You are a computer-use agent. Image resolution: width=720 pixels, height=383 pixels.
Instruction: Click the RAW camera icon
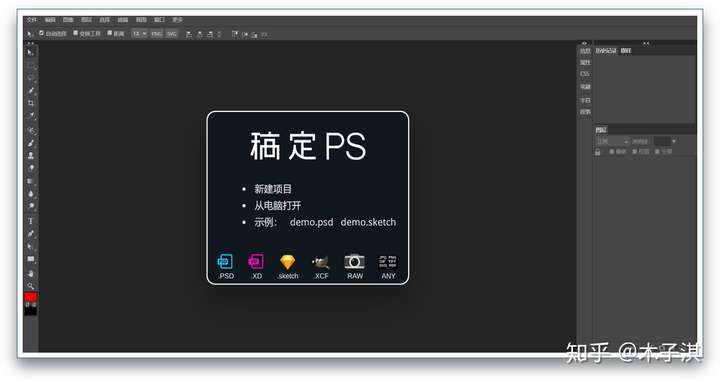(354, 261)
